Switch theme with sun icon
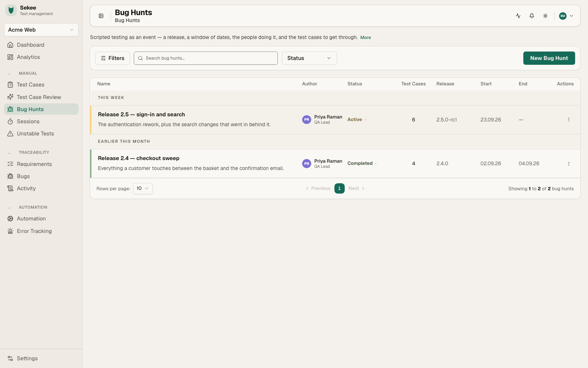The height and width of the screenshot is (368, 588). pos(545,16)
